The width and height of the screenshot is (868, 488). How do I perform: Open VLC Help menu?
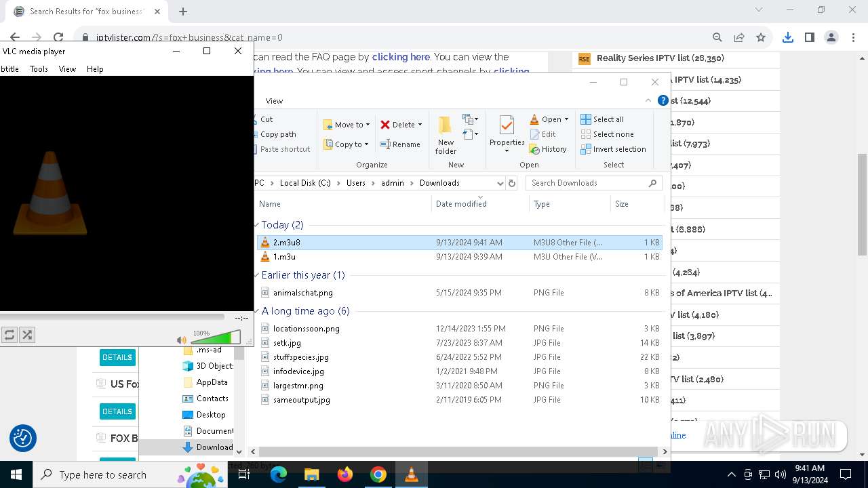[x=95, y=69]
